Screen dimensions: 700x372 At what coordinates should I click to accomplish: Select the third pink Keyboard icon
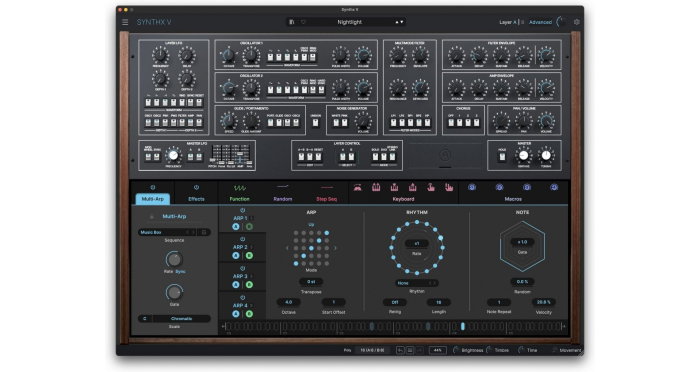[x=394, y=188]
